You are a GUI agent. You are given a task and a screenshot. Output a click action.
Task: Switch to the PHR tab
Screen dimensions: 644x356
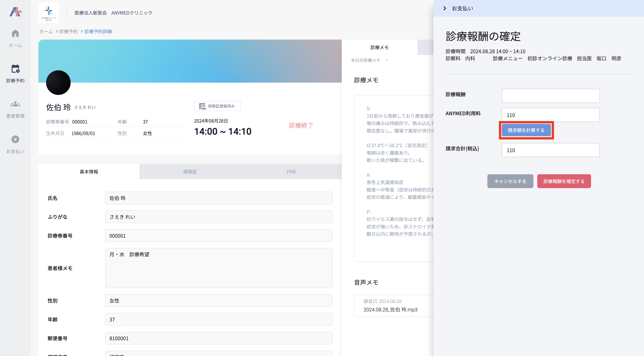pyautogui.click(x=291, y=172)
